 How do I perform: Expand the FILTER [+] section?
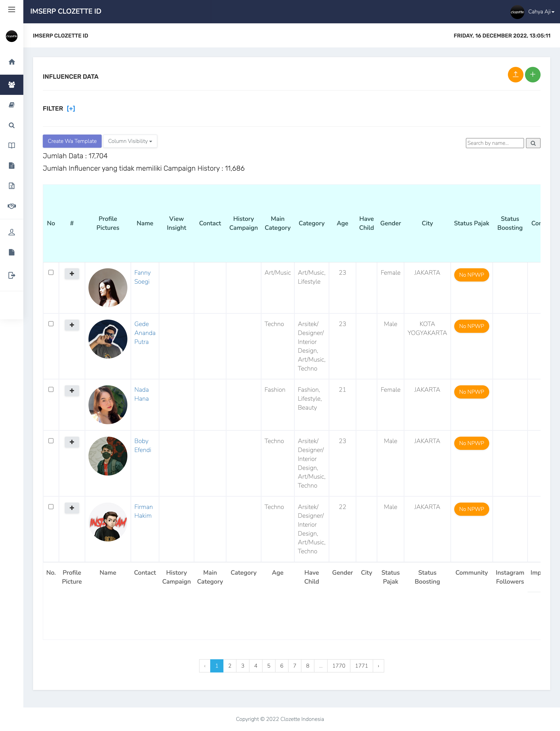[x=71, y=109]
